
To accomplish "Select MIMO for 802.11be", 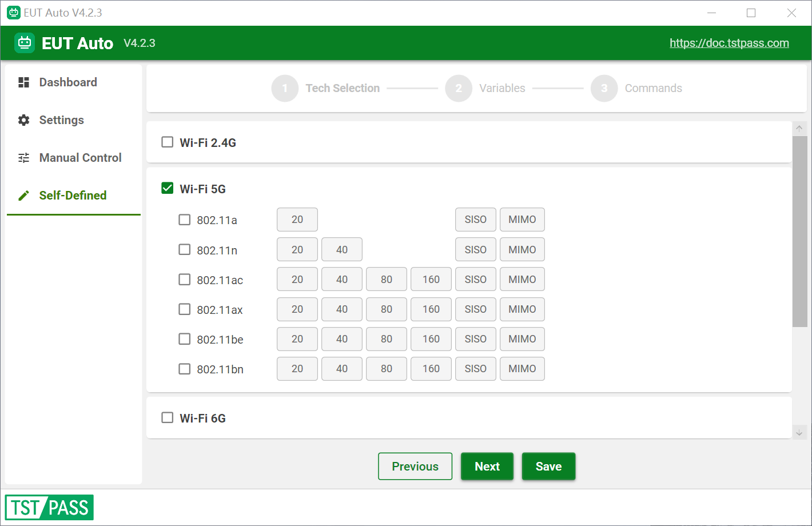I will tap(522, 339).
